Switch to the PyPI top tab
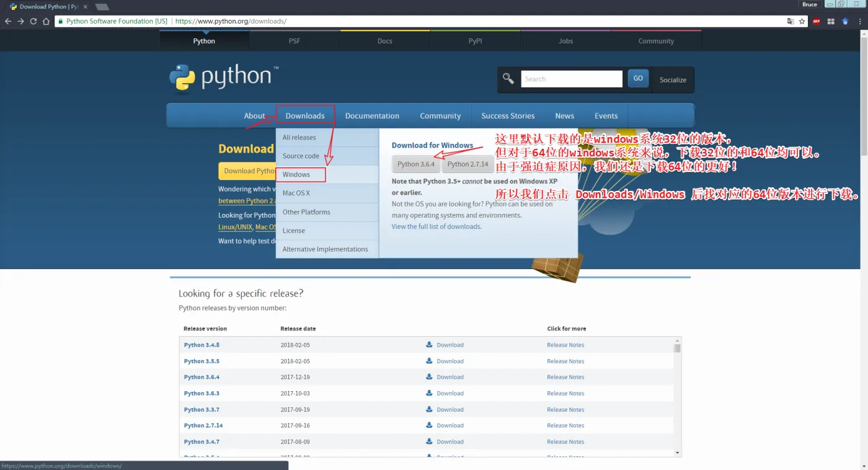Viewport: 868px width, 470px height. tap(476, 41)
